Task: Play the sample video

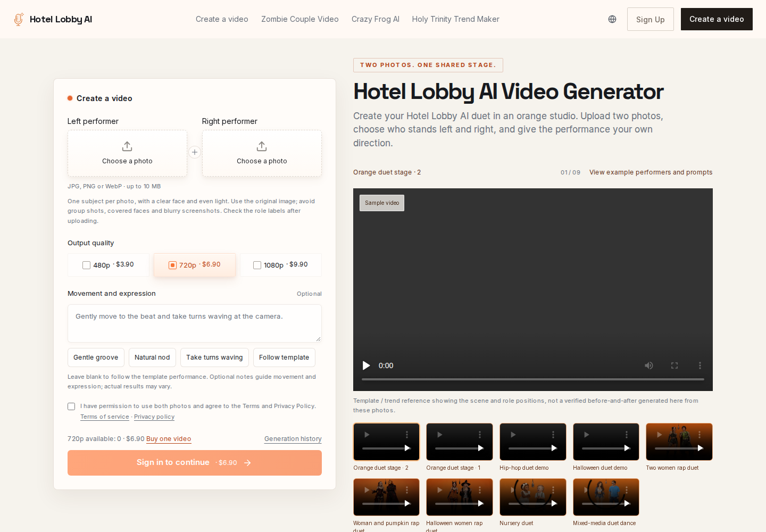Action: 366,365
